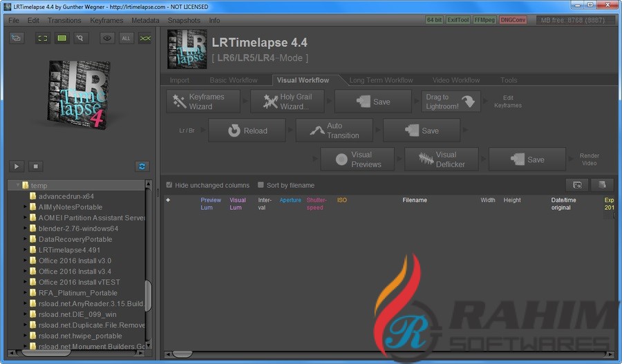The image size is (622, 364).
Task: Switch to the Video Workflow tab
Action: click(456, 80)
